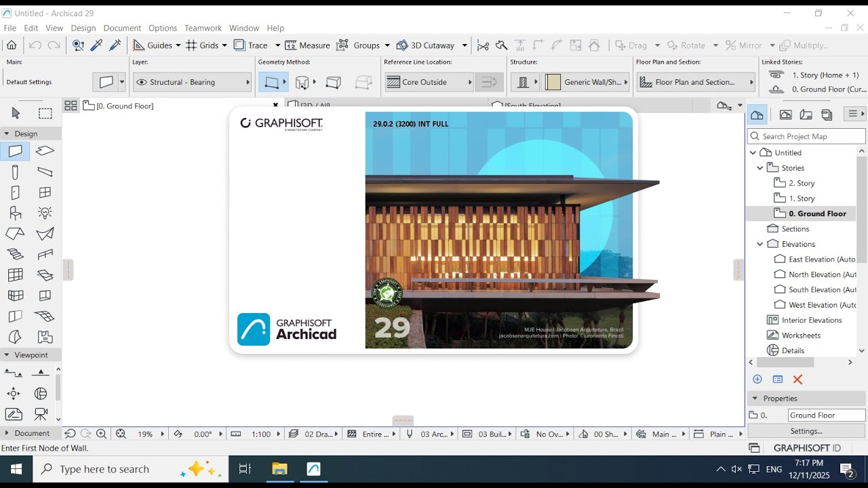The width and height of the screenshot is (868, 488).
Task: Click new viewpoint plus icon in navigator
Action: pyautogui.click(x=757, y=380)
